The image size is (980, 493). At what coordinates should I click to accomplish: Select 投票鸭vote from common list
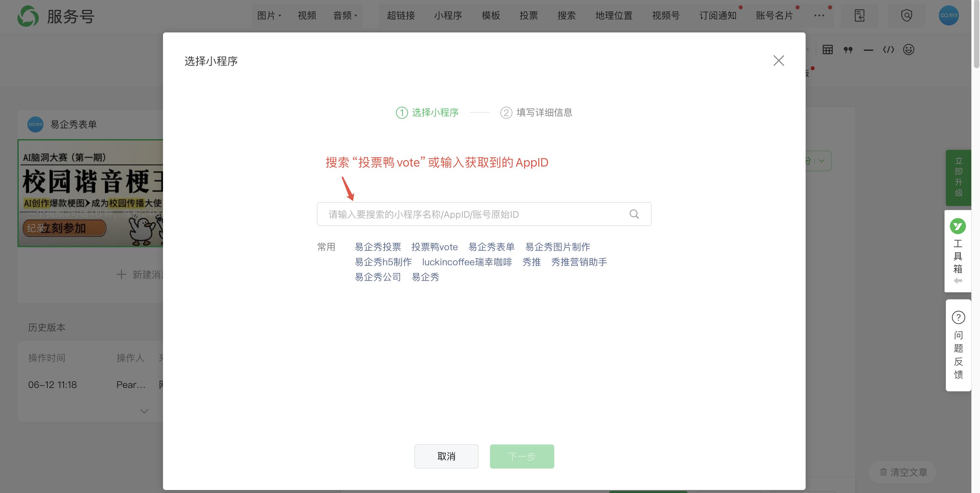point(434,247)
